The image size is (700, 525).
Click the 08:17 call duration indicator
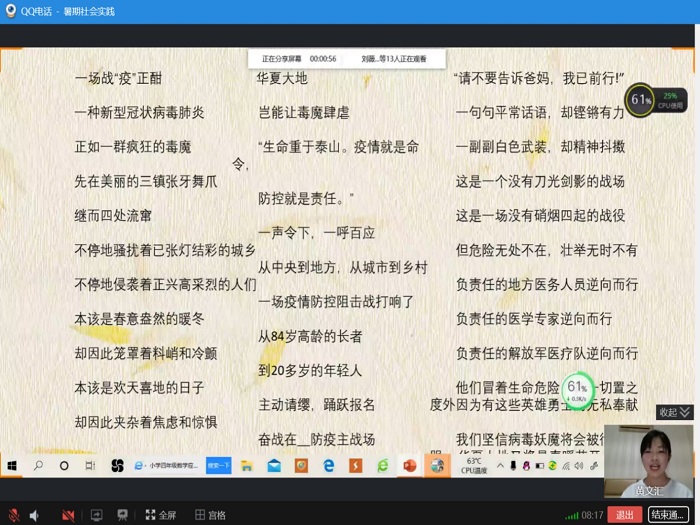click(x=592, y=515)
